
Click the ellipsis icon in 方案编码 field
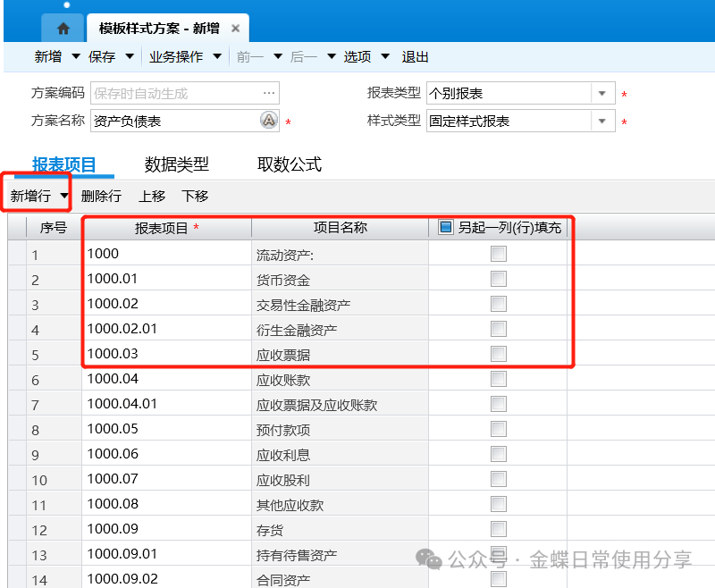tap(268, 93)
